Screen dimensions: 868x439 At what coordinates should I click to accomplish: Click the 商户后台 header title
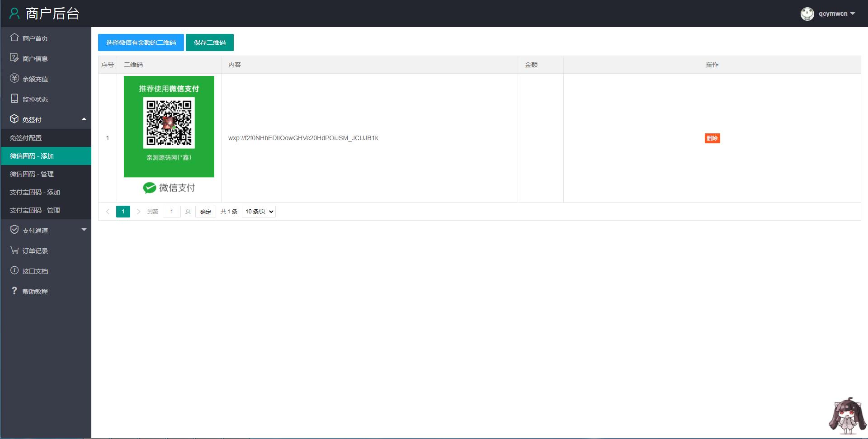pos(52,14)
